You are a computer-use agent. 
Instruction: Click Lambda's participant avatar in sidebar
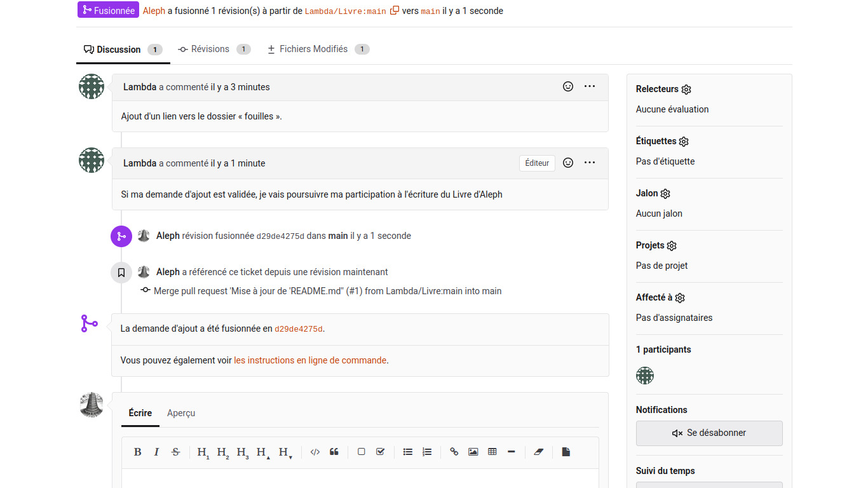pyautogui.click(x=645, y=376)
